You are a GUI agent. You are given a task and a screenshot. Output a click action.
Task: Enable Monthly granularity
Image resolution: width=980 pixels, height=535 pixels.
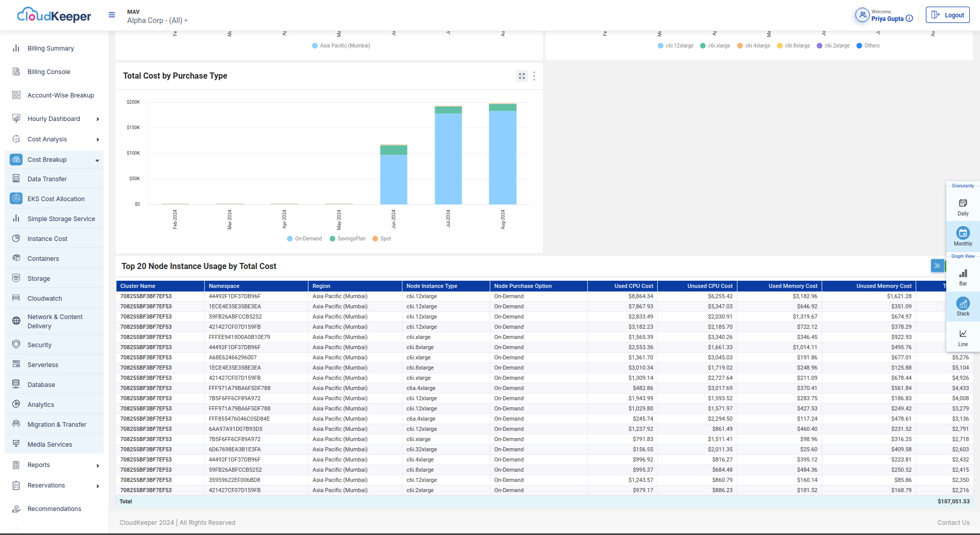[963, 236]
